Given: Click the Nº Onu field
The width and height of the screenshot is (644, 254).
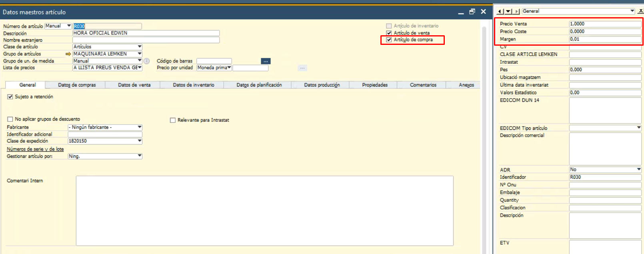Looking at the screenshot, I should point(605,185).
